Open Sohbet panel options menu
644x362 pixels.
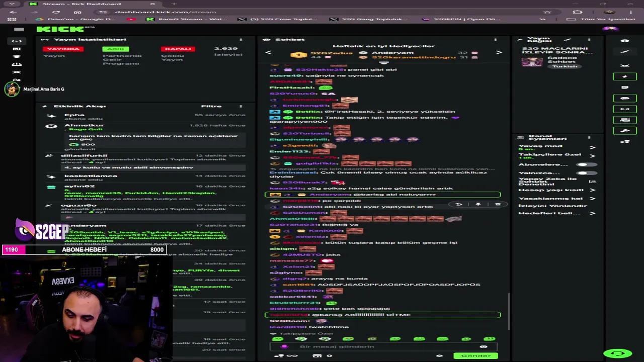click(x=495, y=40)
